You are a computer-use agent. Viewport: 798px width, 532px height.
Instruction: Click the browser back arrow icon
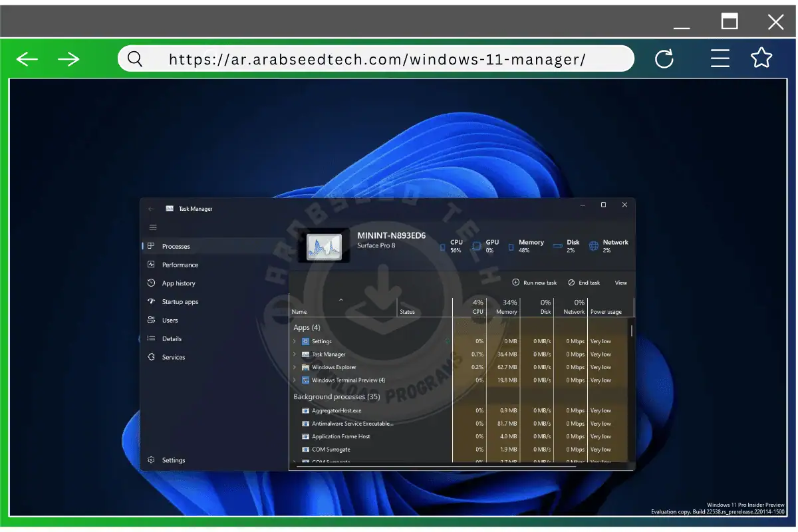(x=27, y=59)
